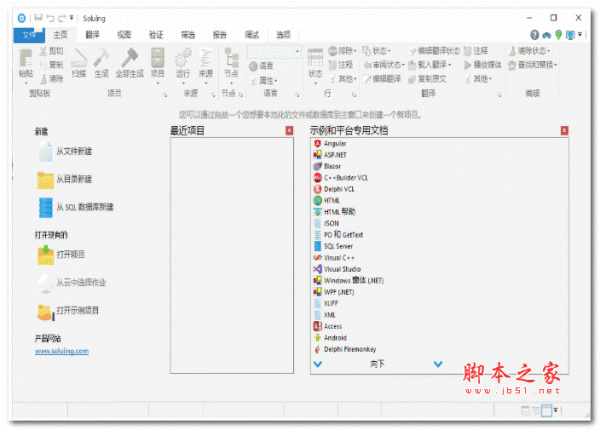Open the Import Translation (载入翻译) dropdown
Image resolution: width=600 pixels, height=430 pixels.
pos(430,65)
